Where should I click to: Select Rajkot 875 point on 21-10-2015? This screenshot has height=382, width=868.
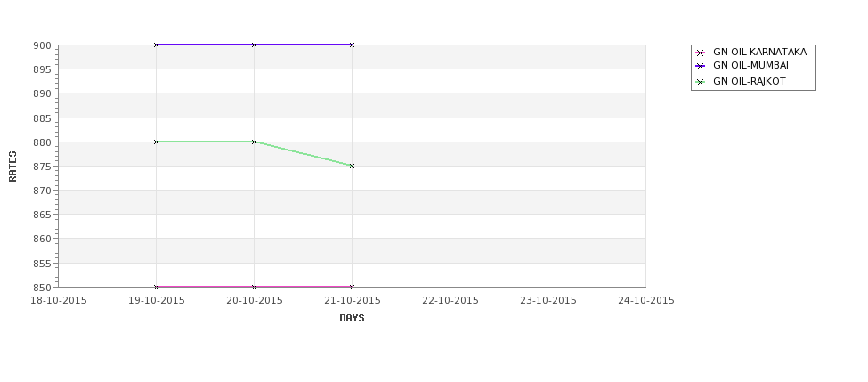coord(352,167)
